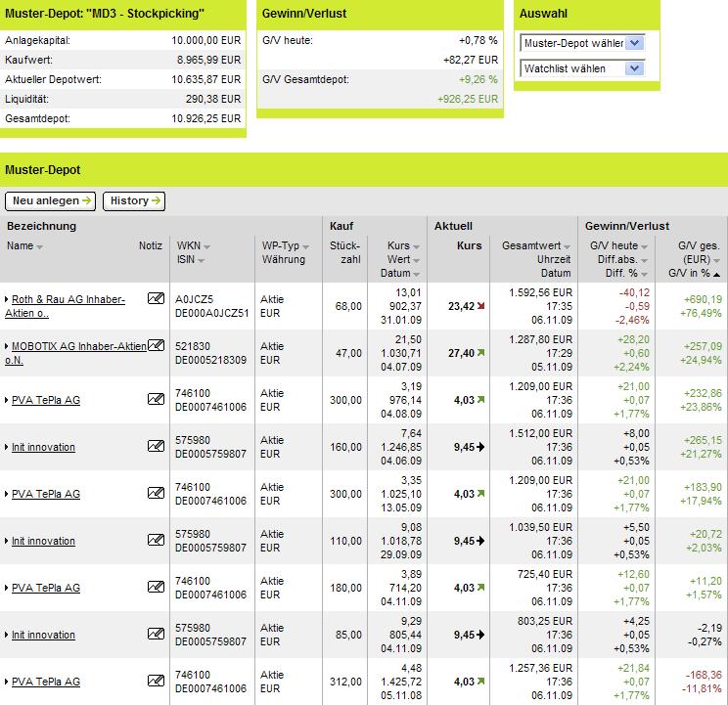Open note icon for Init innovation bought 04.06.09
This screenshot has height=705, width=728.
[156, 446]
